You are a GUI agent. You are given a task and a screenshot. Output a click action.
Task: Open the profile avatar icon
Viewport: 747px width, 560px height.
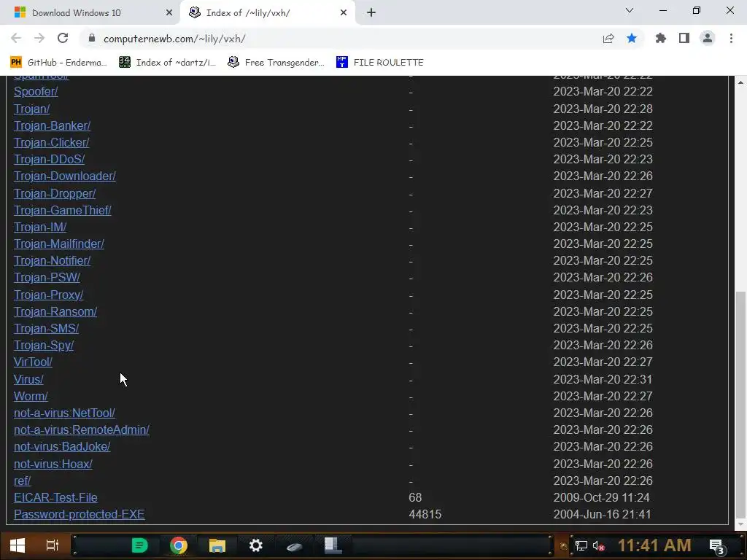[708, 38]
